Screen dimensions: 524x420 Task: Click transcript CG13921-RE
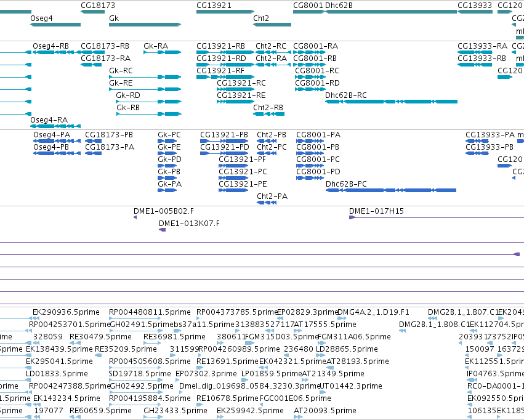pos(241,95)
